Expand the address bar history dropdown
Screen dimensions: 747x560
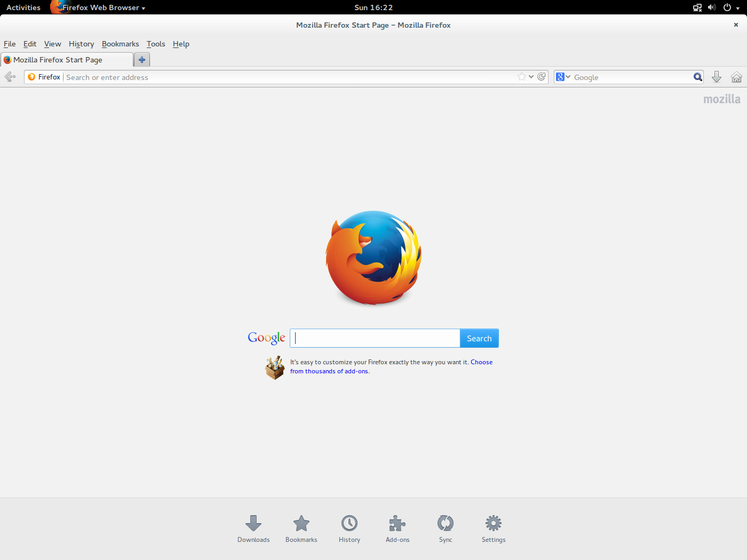pos(531,77)
